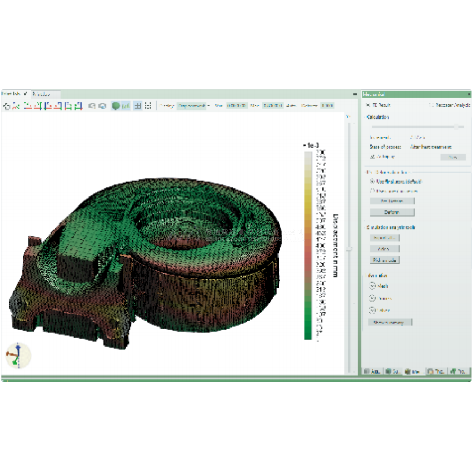Click the dotted grid icon in the toolbar
The width and height of the screenshot is (472, 472).
[148, 106]
